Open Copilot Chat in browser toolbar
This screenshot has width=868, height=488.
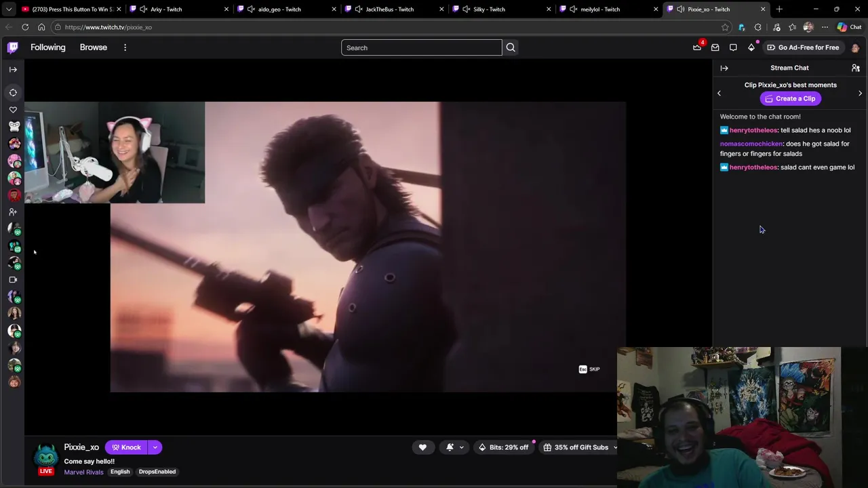pos(849,27)
